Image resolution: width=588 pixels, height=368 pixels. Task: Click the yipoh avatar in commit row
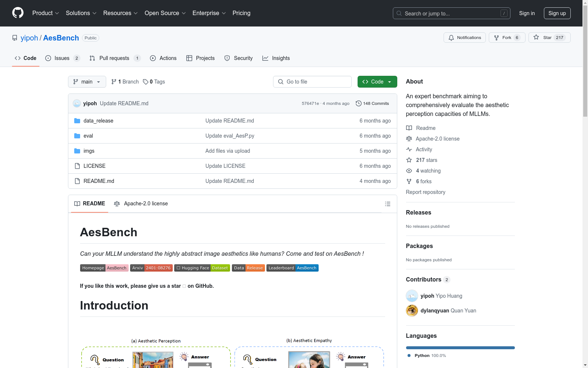76,103
